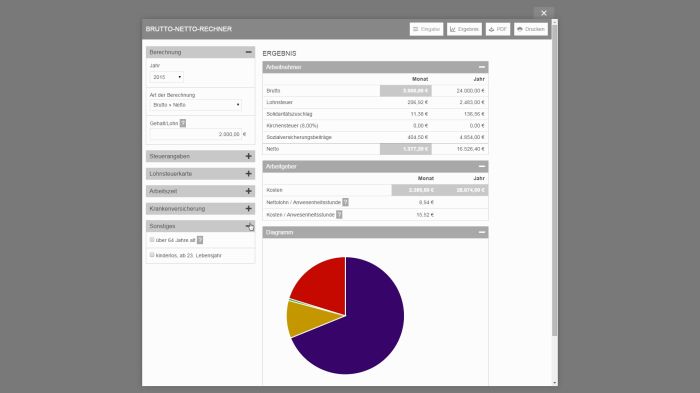Expand the Steuerangaben section plus icon
The image size is (700, 393).
coord(249,156)
